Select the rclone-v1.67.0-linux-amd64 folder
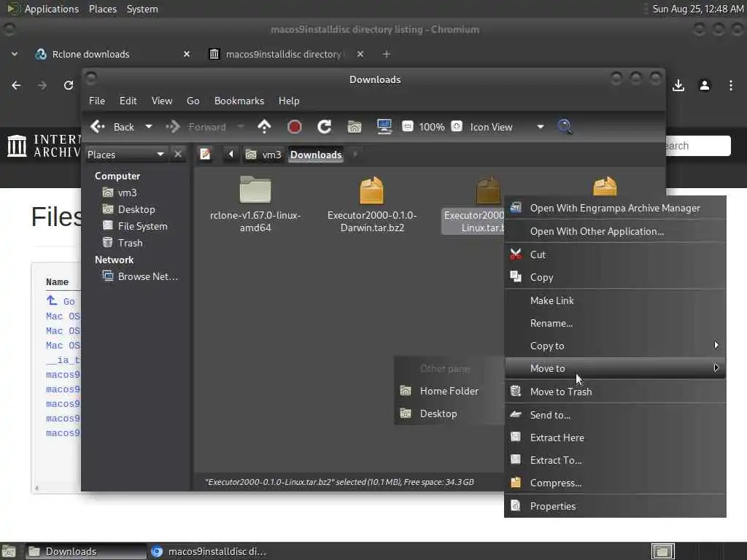Viewport: 747px width, 560px height. point(255,205)
